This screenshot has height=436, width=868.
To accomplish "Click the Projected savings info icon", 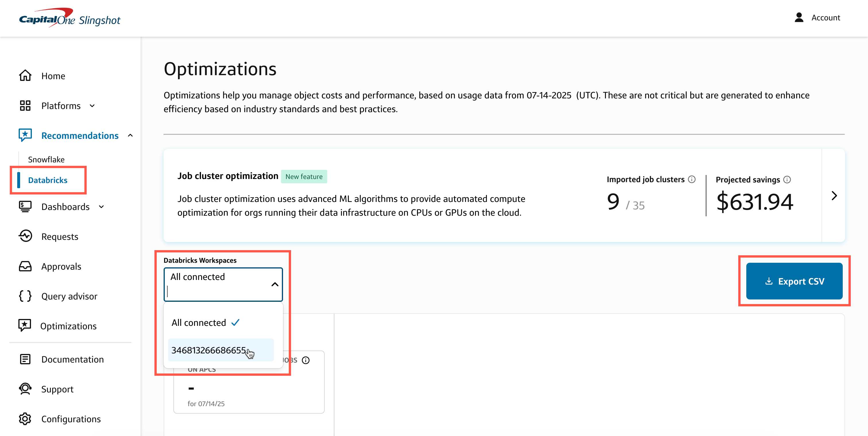I will [787, 180].
